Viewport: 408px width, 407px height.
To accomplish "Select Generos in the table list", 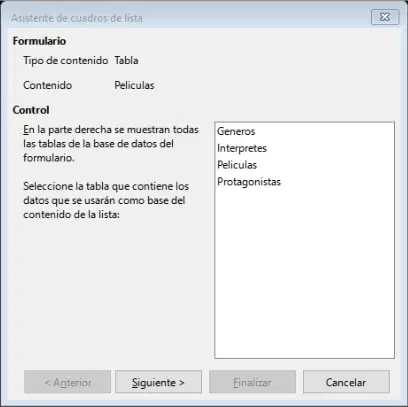I will click(236, 131).
